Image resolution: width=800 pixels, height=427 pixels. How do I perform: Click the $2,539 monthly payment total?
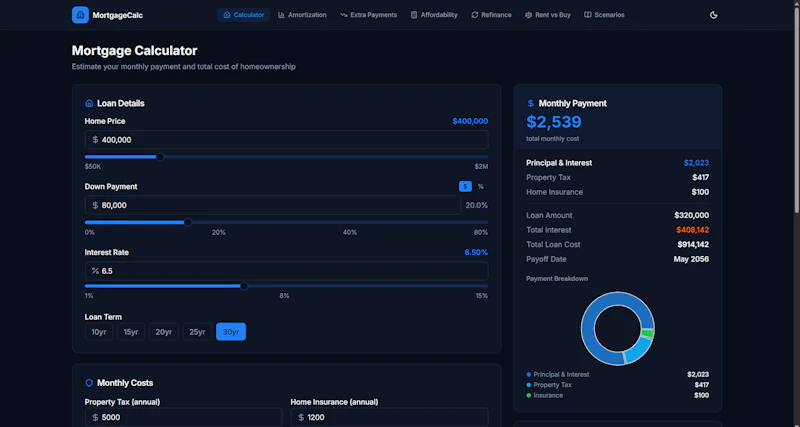point(554,122)
